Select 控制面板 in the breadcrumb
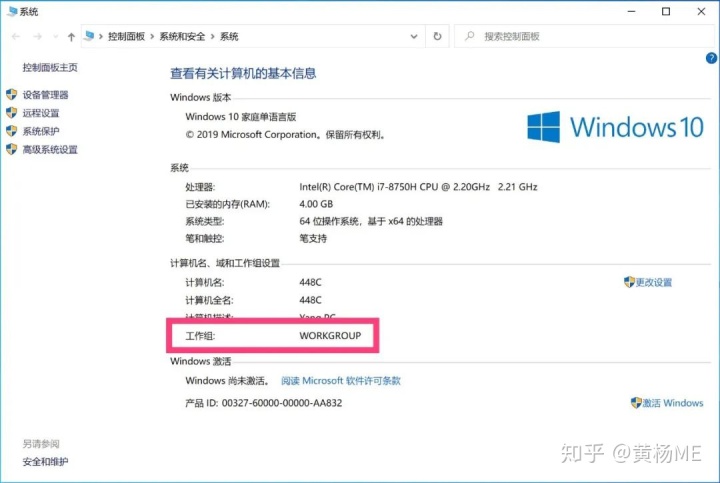Image resolution: width=720 pixels, height=483 pixels. click(x=126, y=36)
